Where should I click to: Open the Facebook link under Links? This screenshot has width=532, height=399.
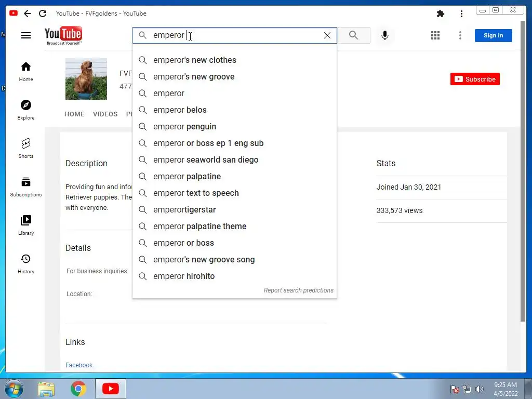click(x=79, y=365)
